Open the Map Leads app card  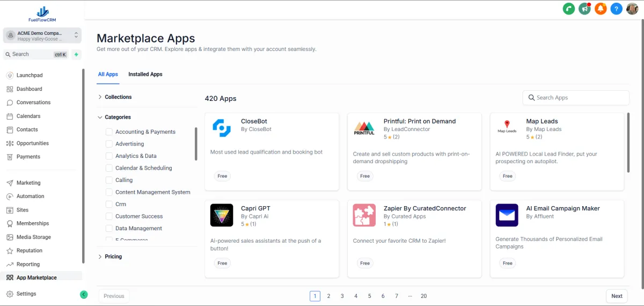point(557,151)
